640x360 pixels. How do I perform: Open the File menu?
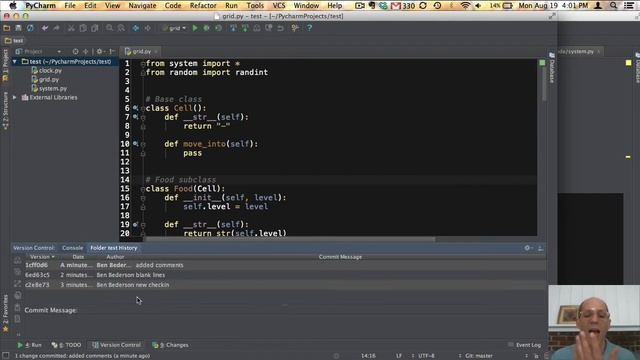point(70,5)
